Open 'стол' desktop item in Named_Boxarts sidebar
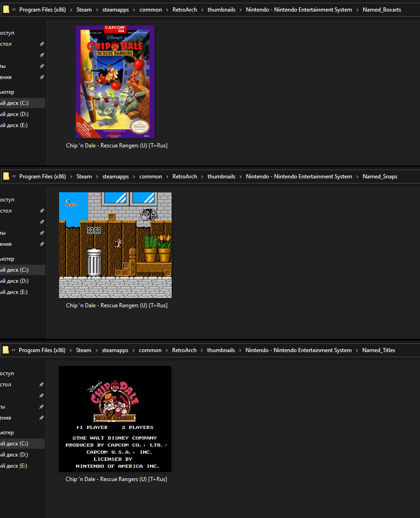420x518 pixels. click(6, 44)
